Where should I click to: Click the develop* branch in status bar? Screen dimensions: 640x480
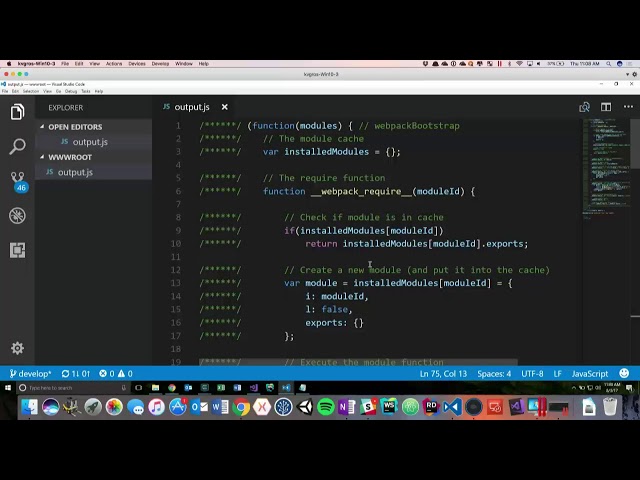click(x=31, y=373)
